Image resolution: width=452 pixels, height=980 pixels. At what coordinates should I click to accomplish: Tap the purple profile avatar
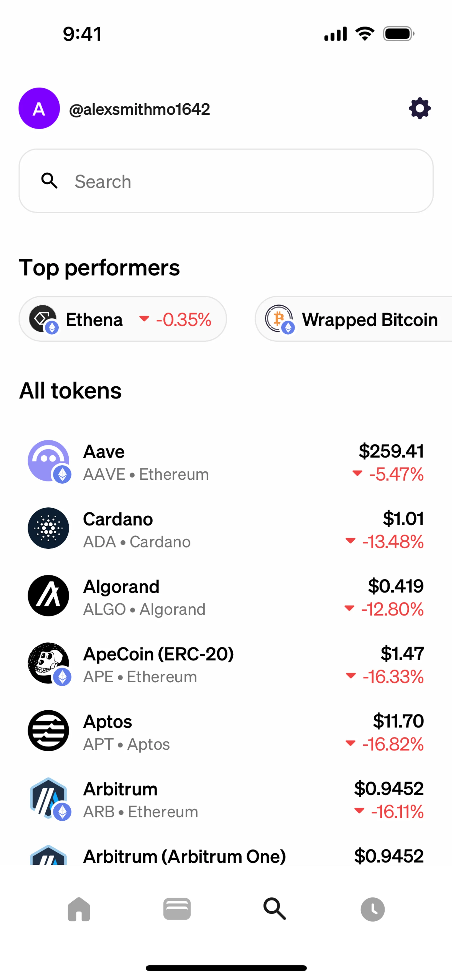click(x=39, y=108)
